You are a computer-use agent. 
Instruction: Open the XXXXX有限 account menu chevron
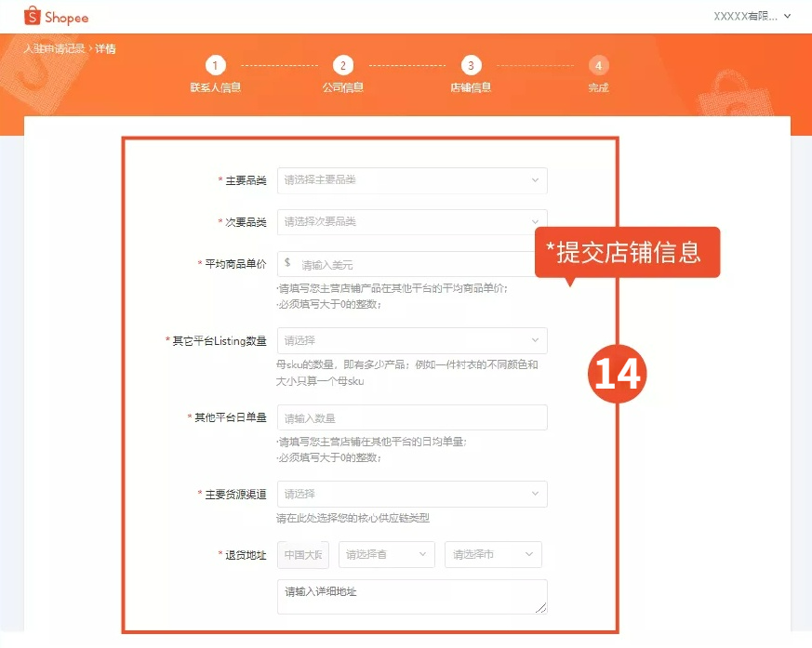789,17
